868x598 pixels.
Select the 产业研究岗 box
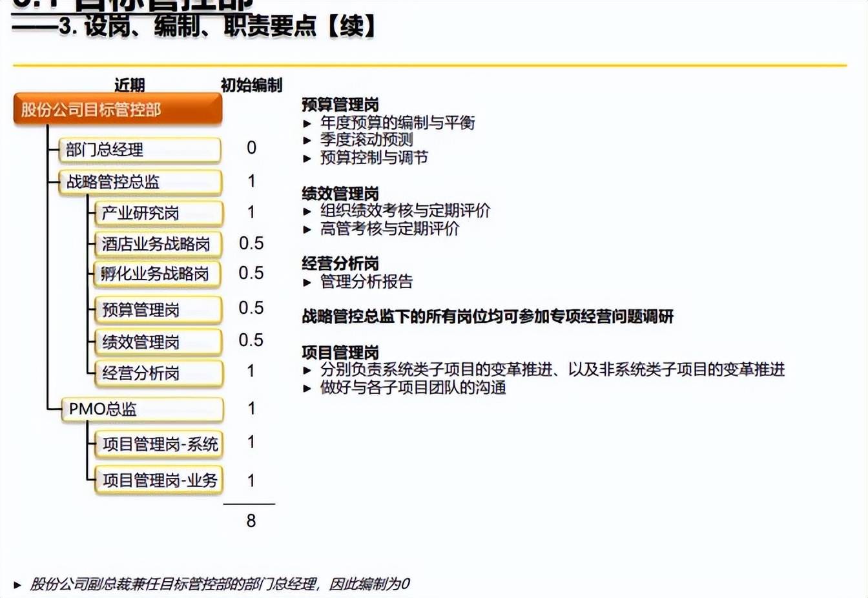click(158, 213)
